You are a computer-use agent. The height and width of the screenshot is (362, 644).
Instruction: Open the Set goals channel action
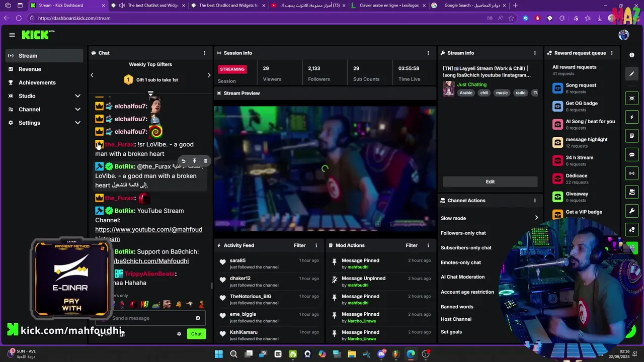point(451,332)
